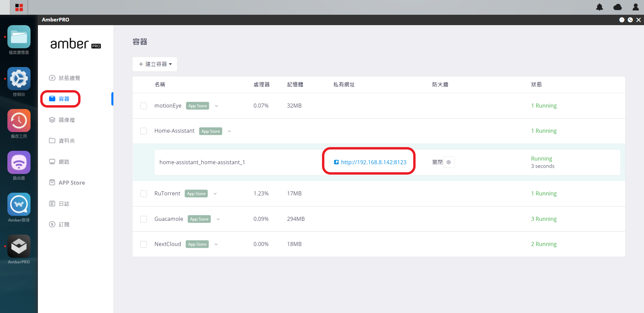Click the Home-Assistant '1 Running' status

coord(544,131)
